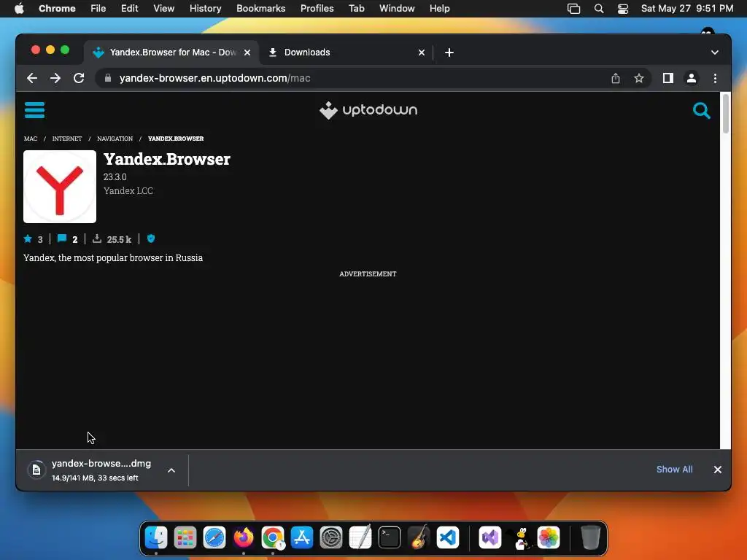
Task: Launch Safari from the Dock
Action: 214,538
